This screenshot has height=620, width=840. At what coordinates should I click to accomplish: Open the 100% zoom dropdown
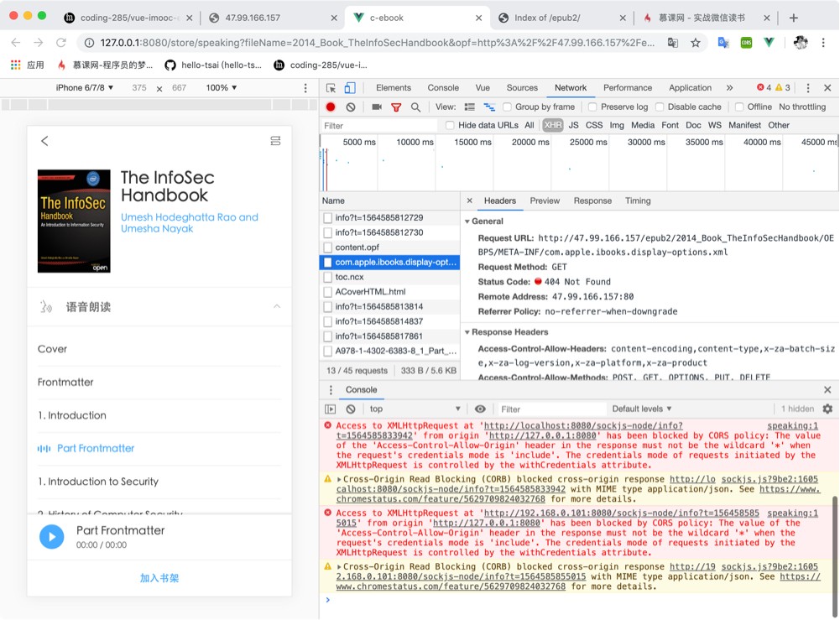(222, 88)
